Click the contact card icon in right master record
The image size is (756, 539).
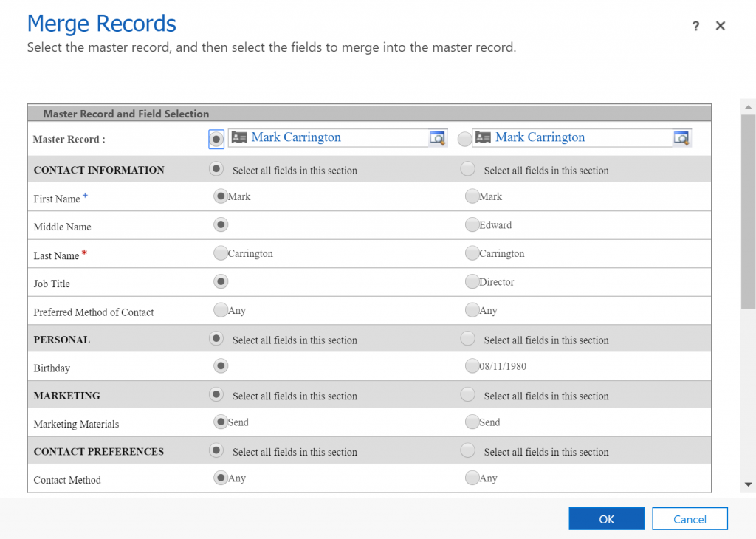483,137
